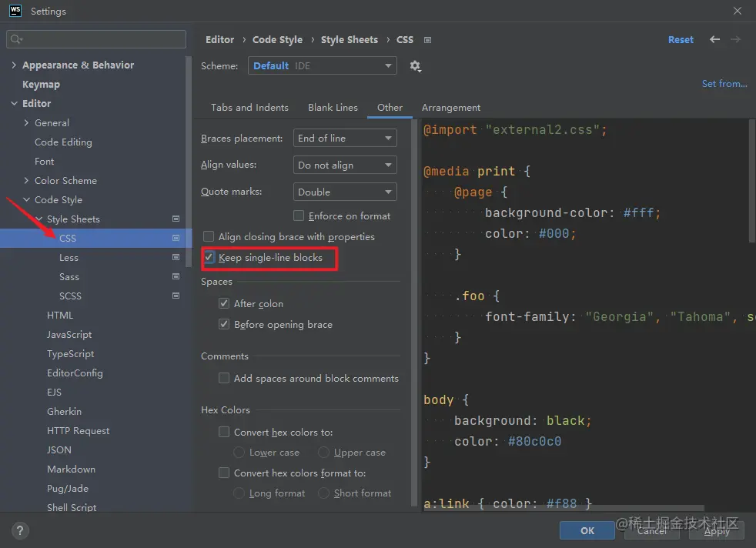756x548 pixels.
Task: Open Braces placement dropdown
Action: click(x=345, y=138)
